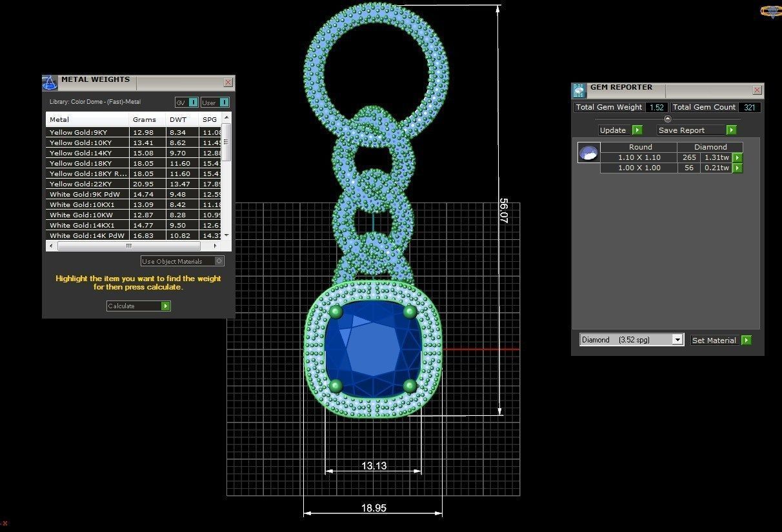
Task: Click the green arrow on the 0.21tw row
Action: click(x=737, y=168)
